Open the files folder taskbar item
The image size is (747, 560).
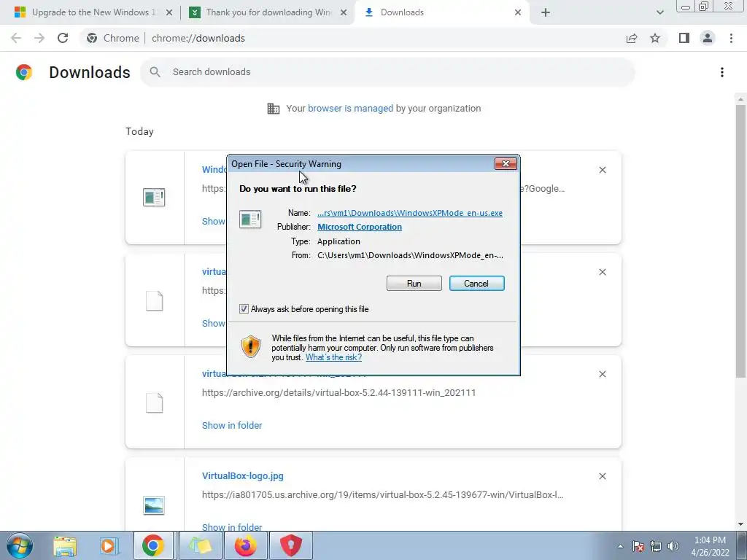pos(200,545)
